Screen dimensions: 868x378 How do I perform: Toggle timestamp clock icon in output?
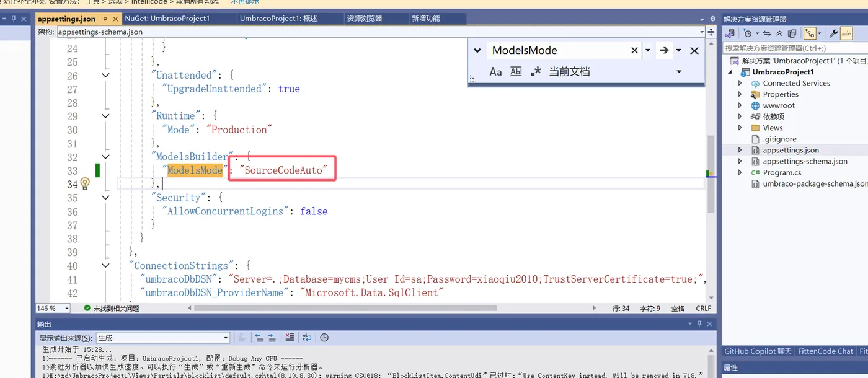point(324,338)
